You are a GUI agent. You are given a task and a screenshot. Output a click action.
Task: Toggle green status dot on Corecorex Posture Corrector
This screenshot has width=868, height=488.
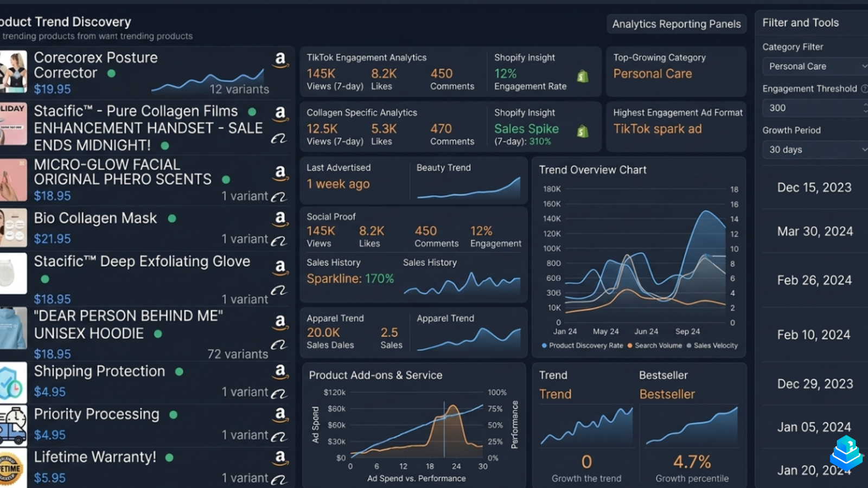coord(111,73)
